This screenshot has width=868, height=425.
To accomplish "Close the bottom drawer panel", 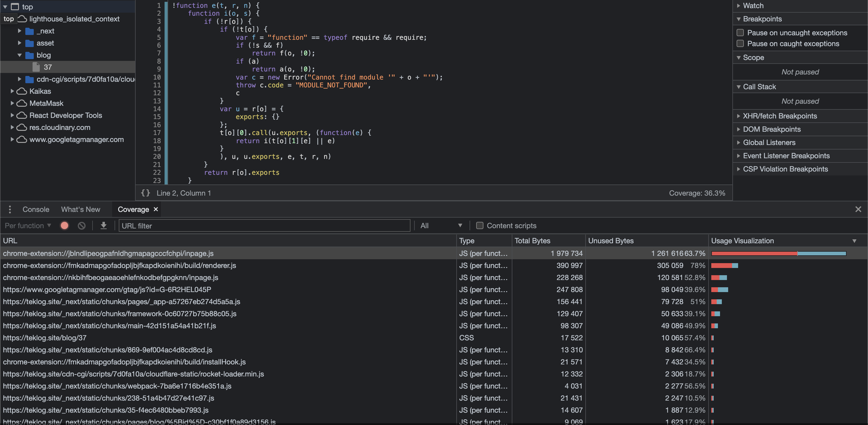I will (858, 209).
